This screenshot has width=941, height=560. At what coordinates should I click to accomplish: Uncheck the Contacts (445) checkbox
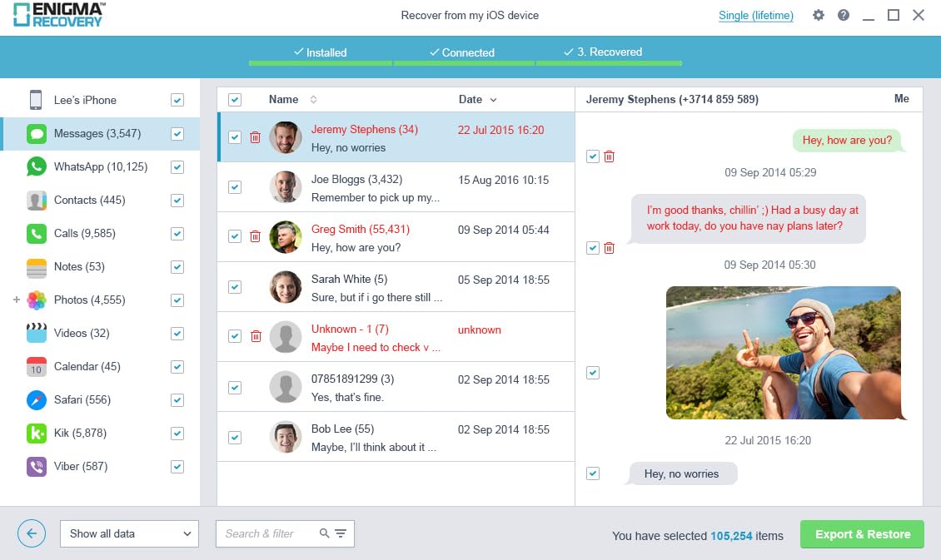click(177, 201)
